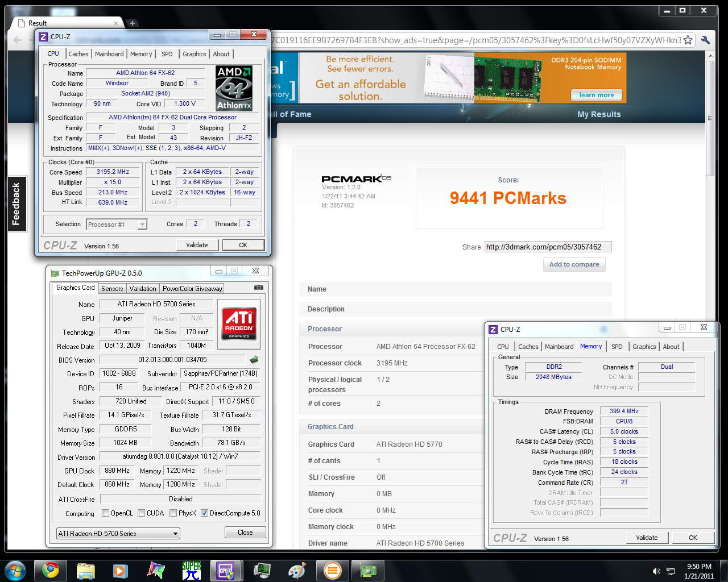
Task: Open Memory tab in CPU-Z processor window
Action: point(141,54)
